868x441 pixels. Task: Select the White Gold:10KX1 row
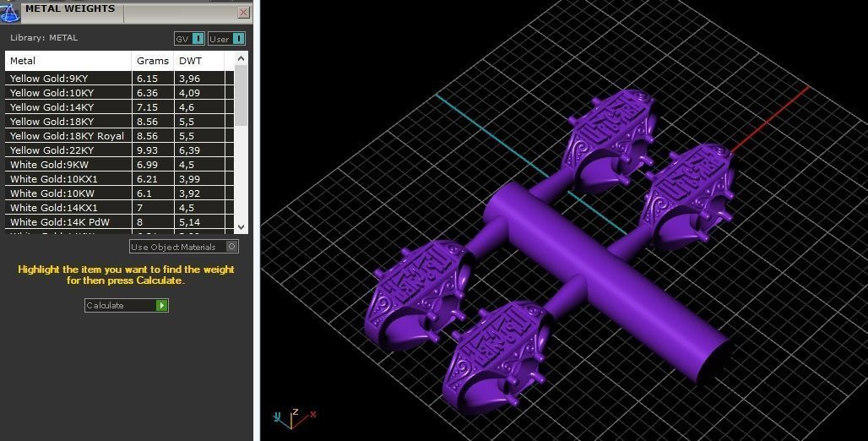click(x=119, y=179)
